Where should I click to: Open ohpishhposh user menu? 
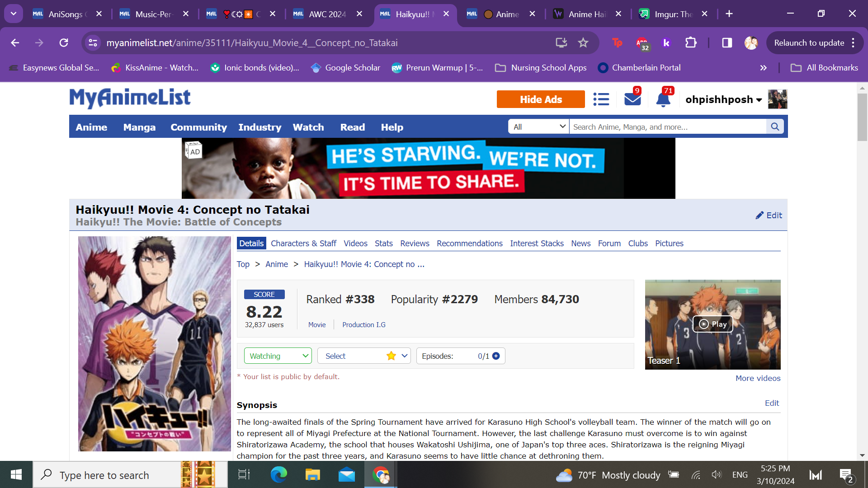coord(723,99)
